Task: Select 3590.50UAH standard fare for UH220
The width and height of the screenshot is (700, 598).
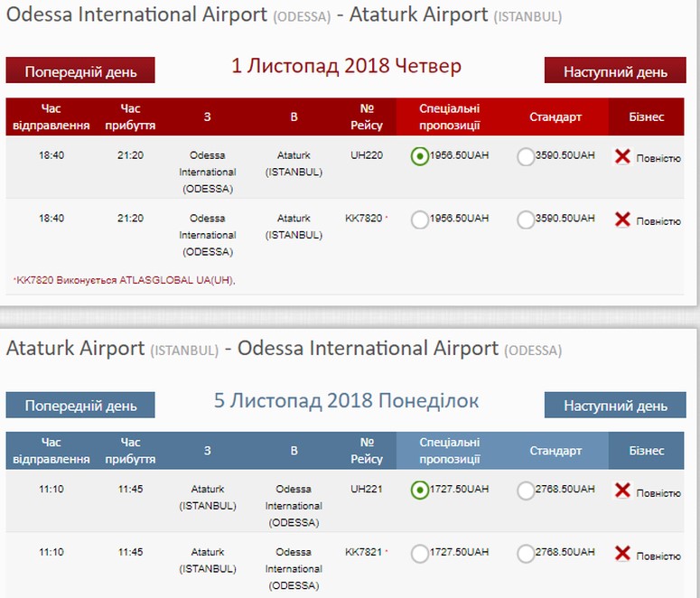Action: 526,157
